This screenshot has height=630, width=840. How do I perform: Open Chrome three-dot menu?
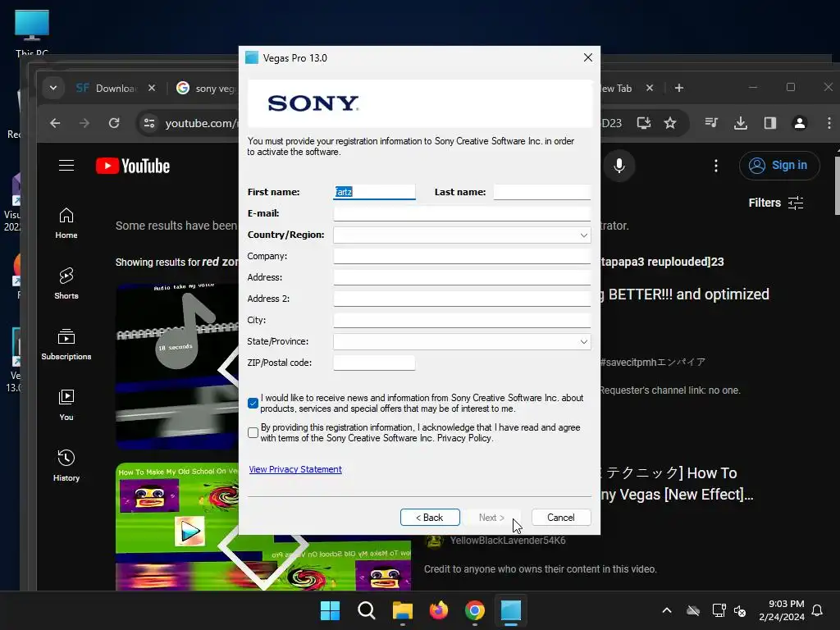829,123
